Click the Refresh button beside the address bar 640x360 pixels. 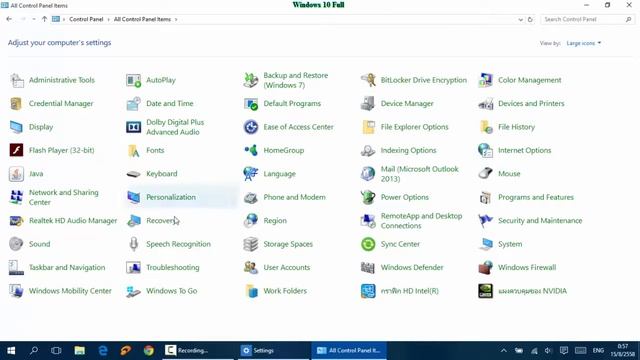530,19
